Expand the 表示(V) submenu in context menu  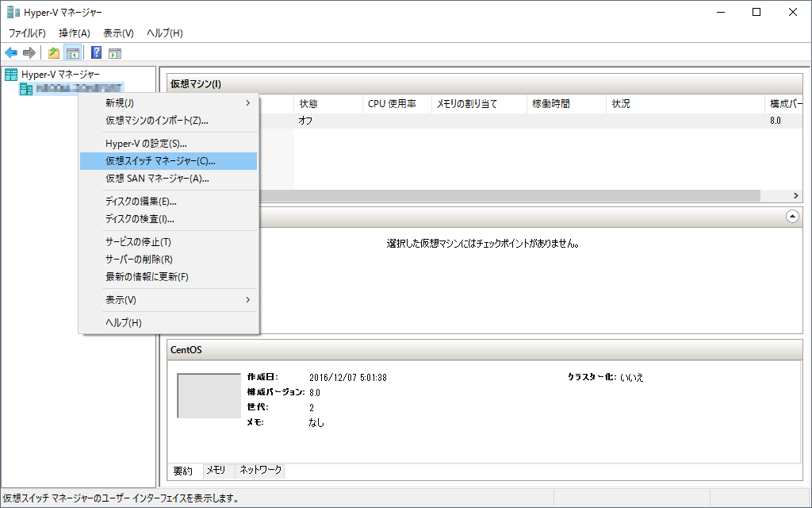click(x=168, y=300)
